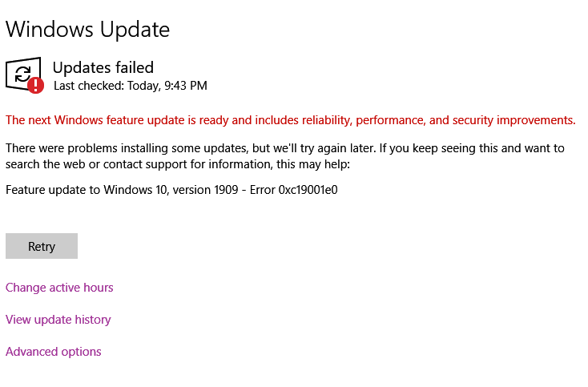Open View update history
This screenshot has height=387, width=588.
click(x=58, y=320)
